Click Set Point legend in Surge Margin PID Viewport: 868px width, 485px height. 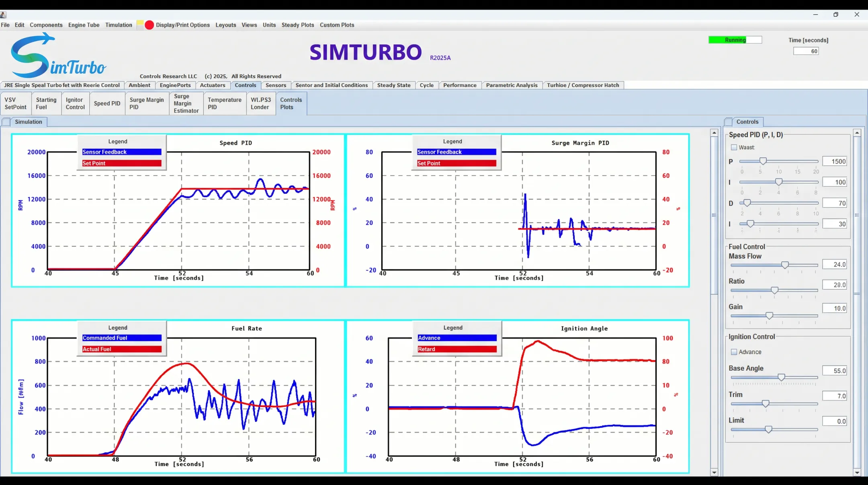point(457,163)
